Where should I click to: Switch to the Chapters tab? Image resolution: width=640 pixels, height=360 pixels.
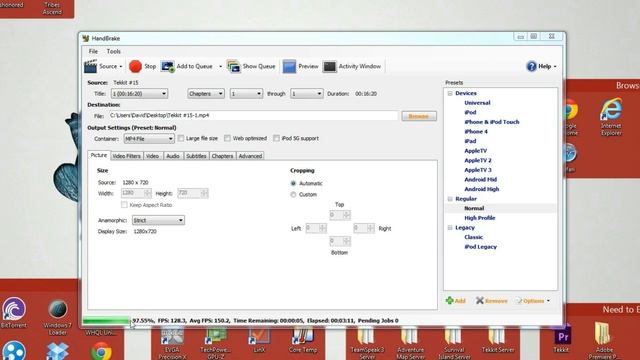coord(222,156)
